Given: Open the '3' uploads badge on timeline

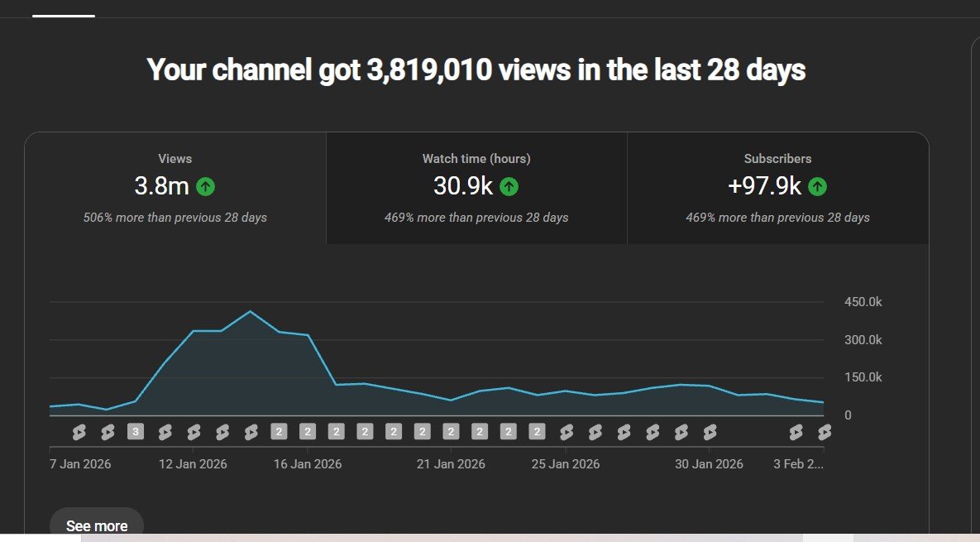Looking at the screenshot, I should [x=136, y=432].
